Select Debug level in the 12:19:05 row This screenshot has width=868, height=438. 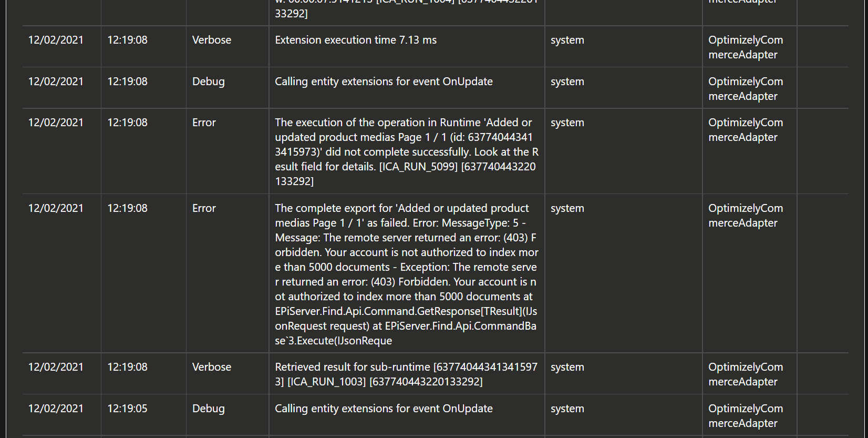(x=209, y=409)
